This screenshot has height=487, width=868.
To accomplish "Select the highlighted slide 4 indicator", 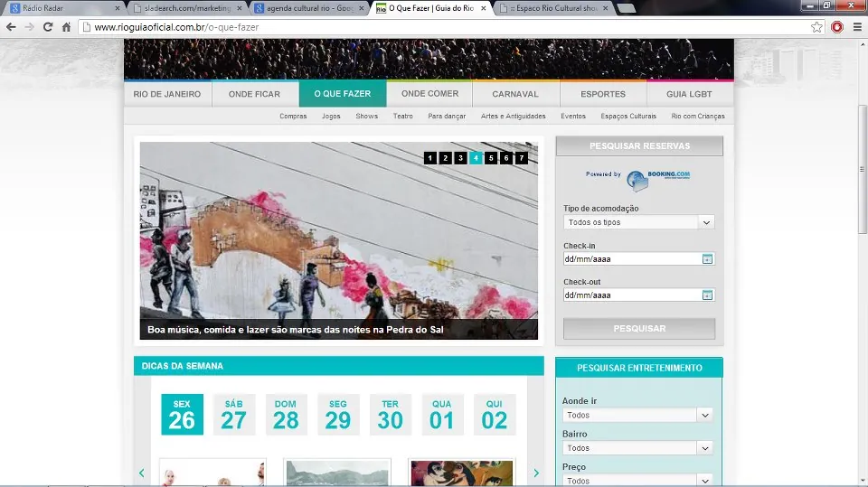I will [x=476, y=158].
